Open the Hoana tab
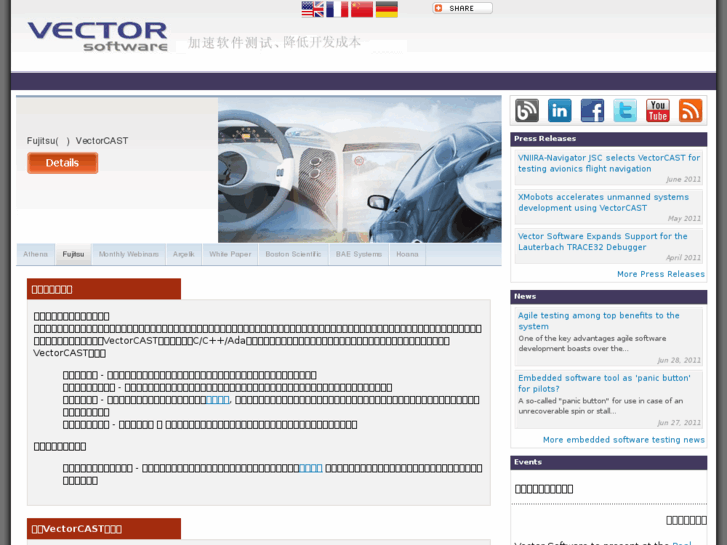Viewport: 727px width, 545px height. [408, 254]
